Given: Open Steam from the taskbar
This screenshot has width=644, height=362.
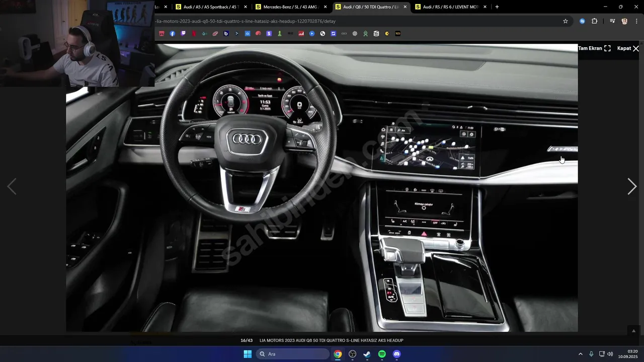Looking at the screenshot, I should point(367,354).
